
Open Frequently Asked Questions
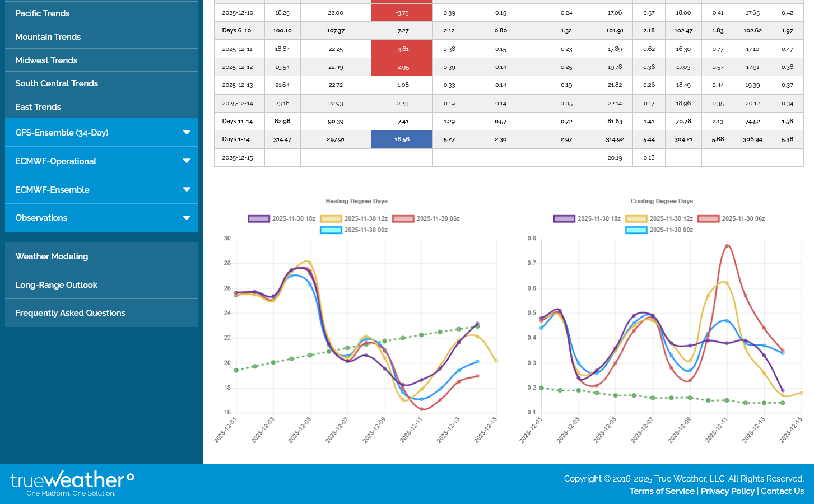[x=71, y=313]
